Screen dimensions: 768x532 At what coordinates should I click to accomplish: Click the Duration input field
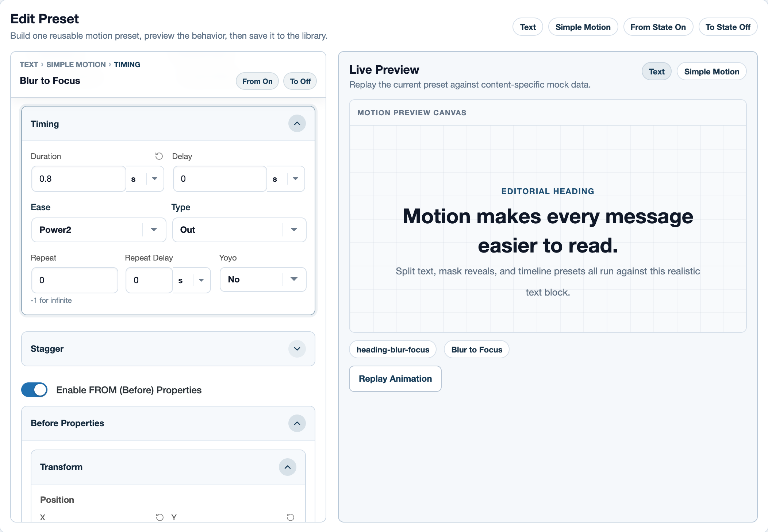point(79,179)
